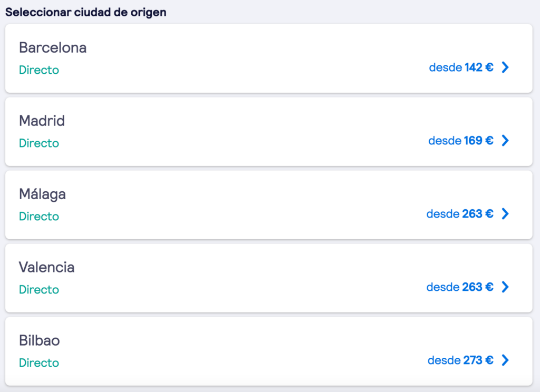
Task: Click the Directo label under Valencia
Action: 39,290
